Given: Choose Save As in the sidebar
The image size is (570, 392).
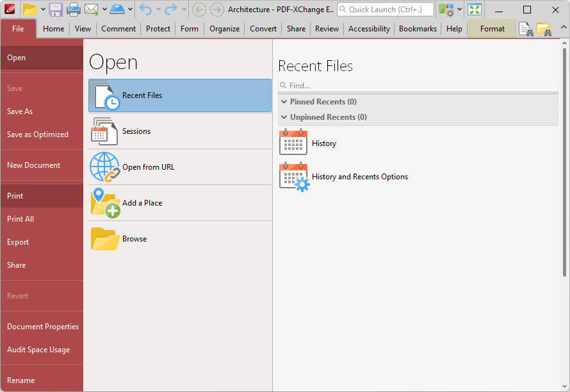Looking at the screenshot, I should [42, 111].
